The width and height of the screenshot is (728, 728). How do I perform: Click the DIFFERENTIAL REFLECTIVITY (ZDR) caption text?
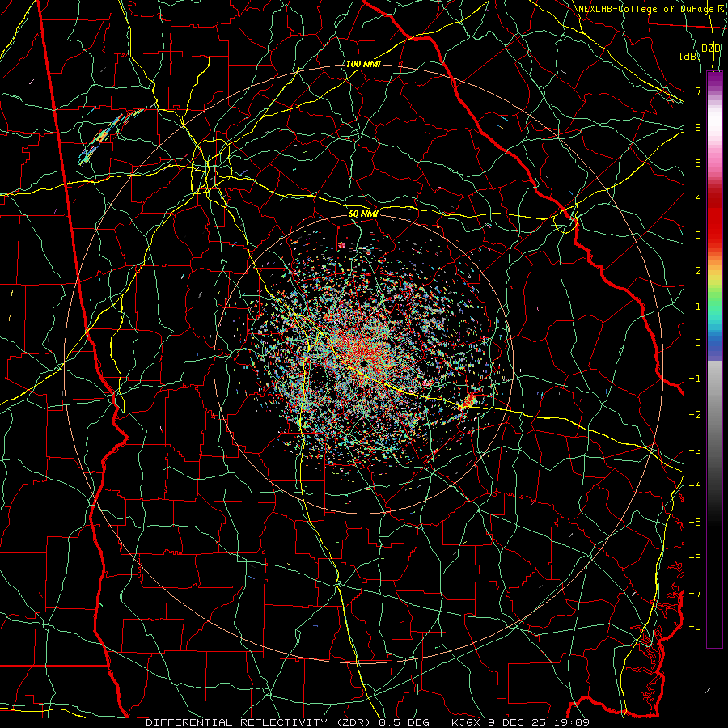pyautogui.click(x=259, y=722)
